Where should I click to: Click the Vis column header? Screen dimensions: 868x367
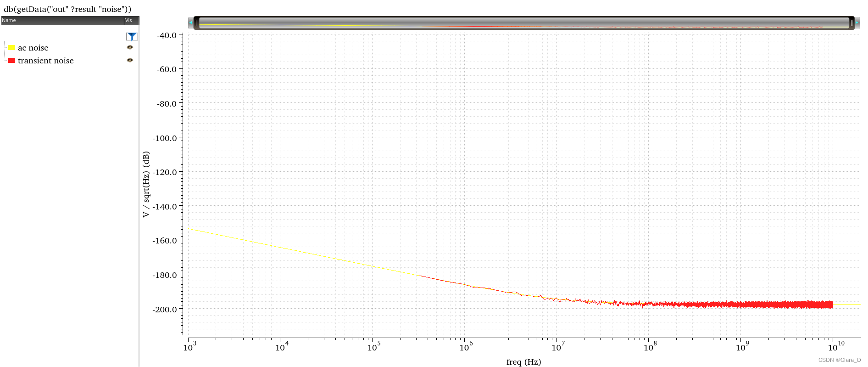click(132, 21)
